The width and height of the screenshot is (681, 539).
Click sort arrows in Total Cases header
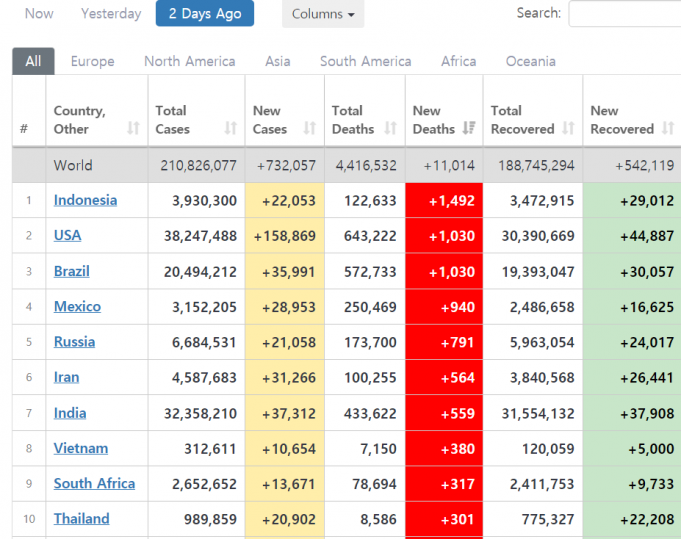click(x=231, y=129)
